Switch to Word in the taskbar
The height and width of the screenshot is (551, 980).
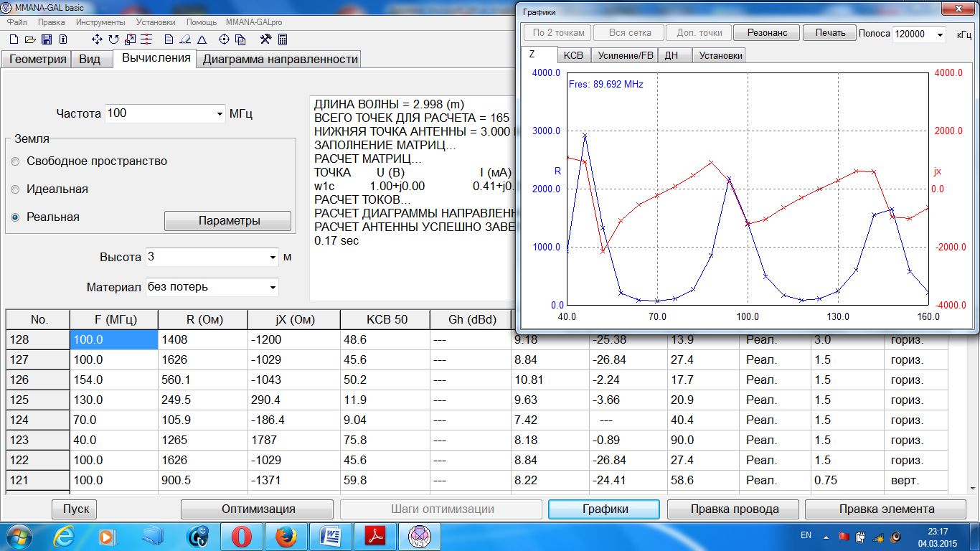(x=331, y=536)
